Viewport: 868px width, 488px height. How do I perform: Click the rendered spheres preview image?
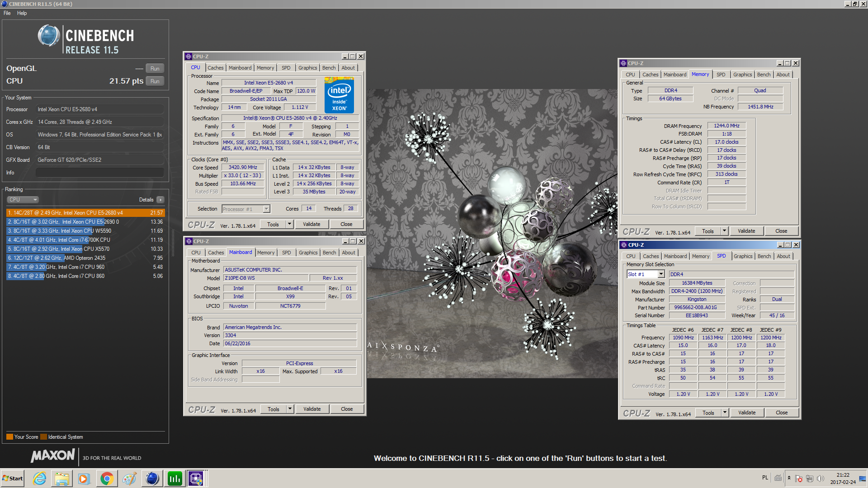492,234
